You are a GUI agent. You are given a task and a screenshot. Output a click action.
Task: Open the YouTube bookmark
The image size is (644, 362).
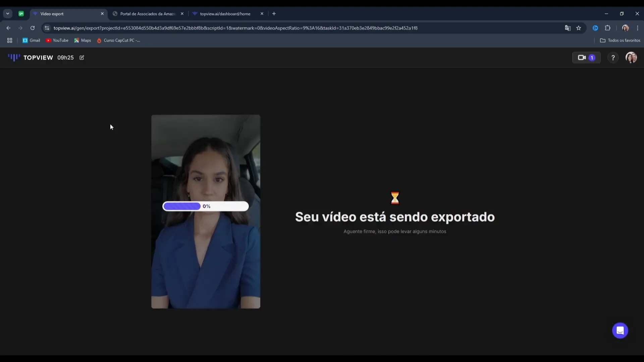pos(57,40)
